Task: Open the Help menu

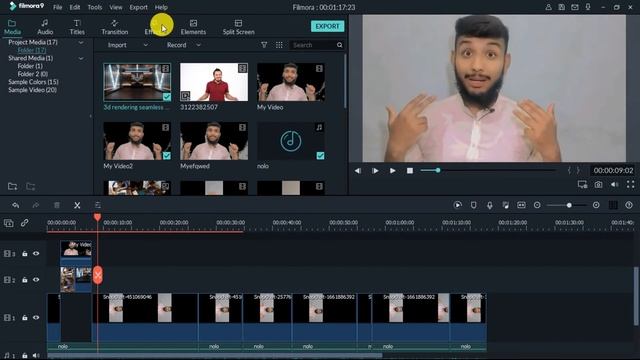Action: tap(161, 7)
